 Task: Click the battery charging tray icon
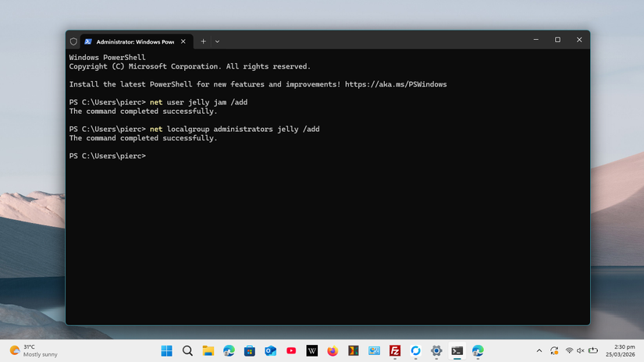tap(592, 350)
